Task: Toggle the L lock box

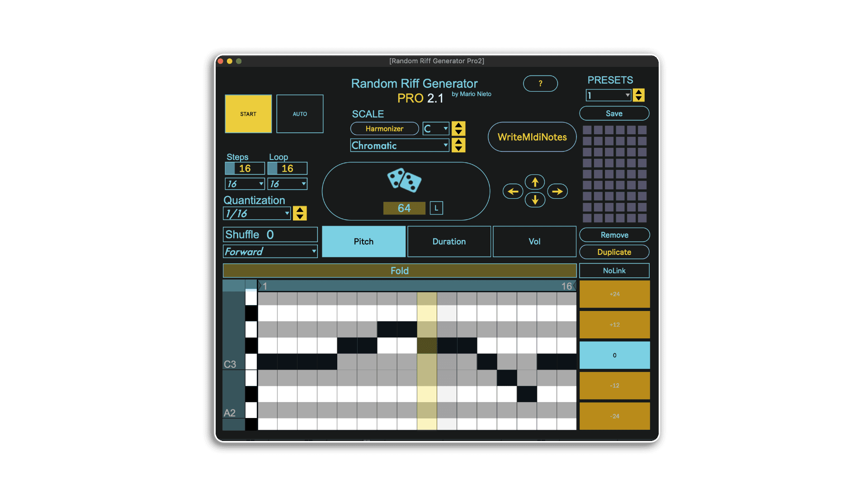Action: tap(436, 208)
